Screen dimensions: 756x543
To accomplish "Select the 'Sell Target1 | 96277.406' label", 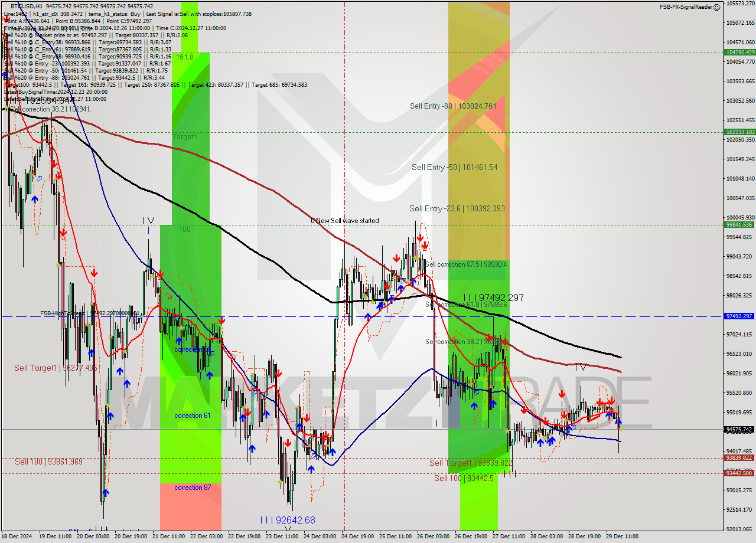I will click(x=56, y=368).
